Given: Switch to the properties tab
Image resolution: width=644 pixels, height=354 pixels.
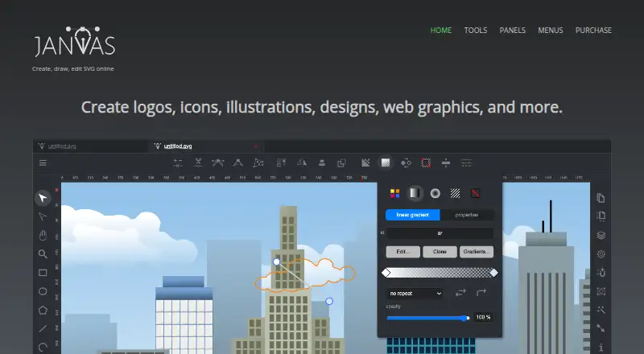Looking at the screenshot, I should coord(467,215).
